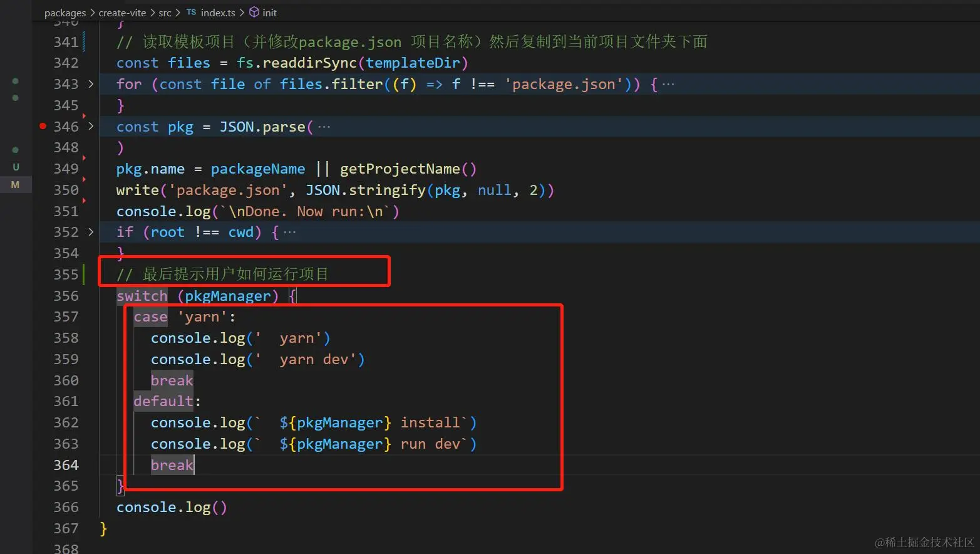Click 'packageName' variable on line 349
Viewport: 980px width, 554px height.
point(258,169)
